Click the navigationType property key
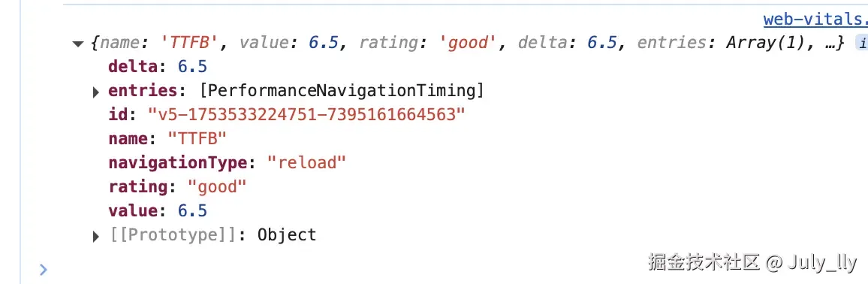 click(178, 163)
